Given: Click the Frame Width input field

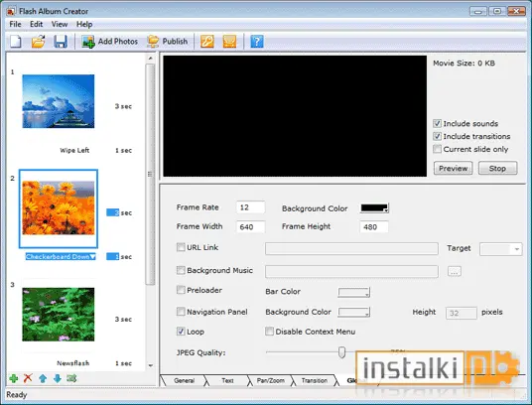Looking at the screenshot, I should pos(250,226).
